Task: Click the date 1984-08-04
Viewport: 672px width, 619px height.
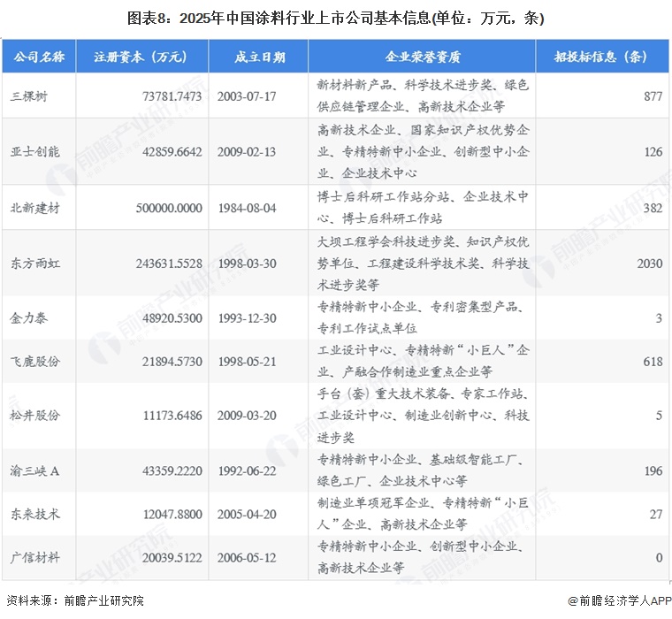Action: [248, 208]
